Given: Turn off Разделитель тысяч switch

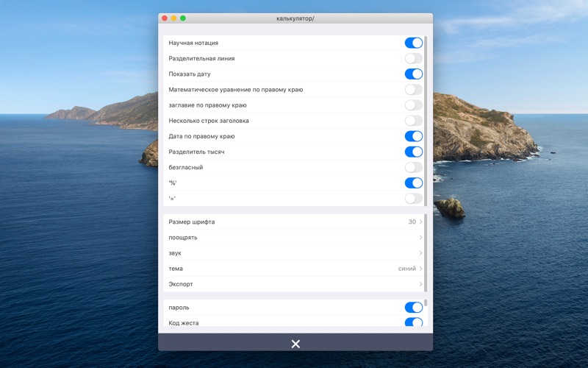Looking at the screenshot, I should [x=414, y=152].
